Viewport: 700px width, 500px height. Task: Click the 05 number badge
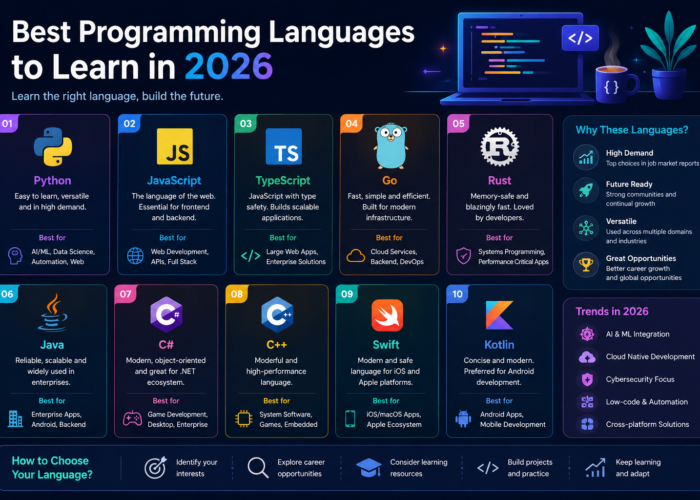pyautogui.click(x=458, y=123)
